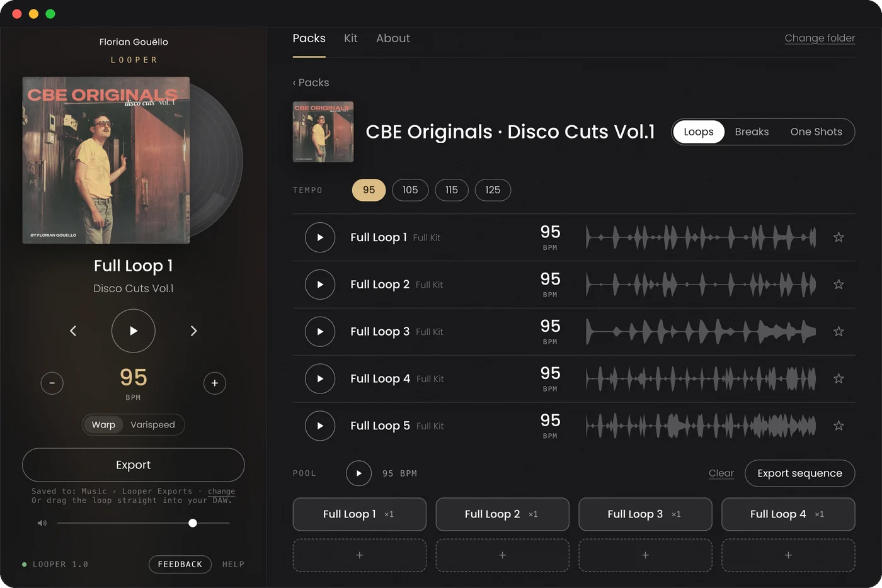
Task: Clear the pool
Action: pyautogui.click(x=721, y=473)
